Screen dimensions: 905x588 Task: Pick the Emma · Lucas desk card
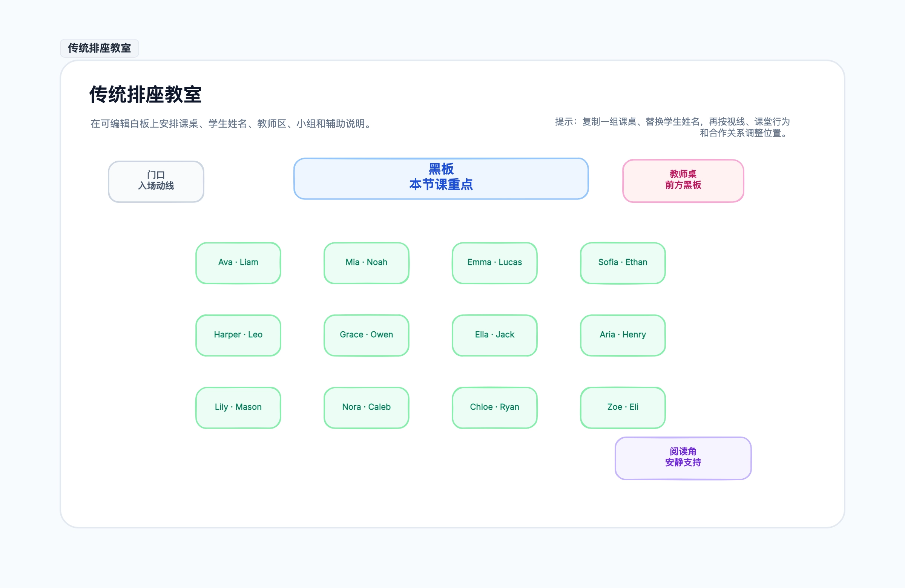pyautogui.click(x=495, y=263)
